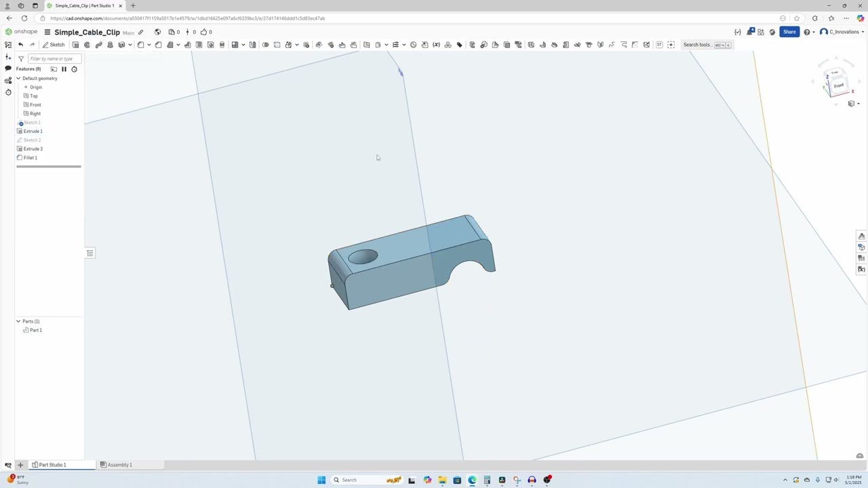Select the Chamfer tool icon
This screenshot has width=868, height=488.
pyautogui.click(x=158, y=45)
